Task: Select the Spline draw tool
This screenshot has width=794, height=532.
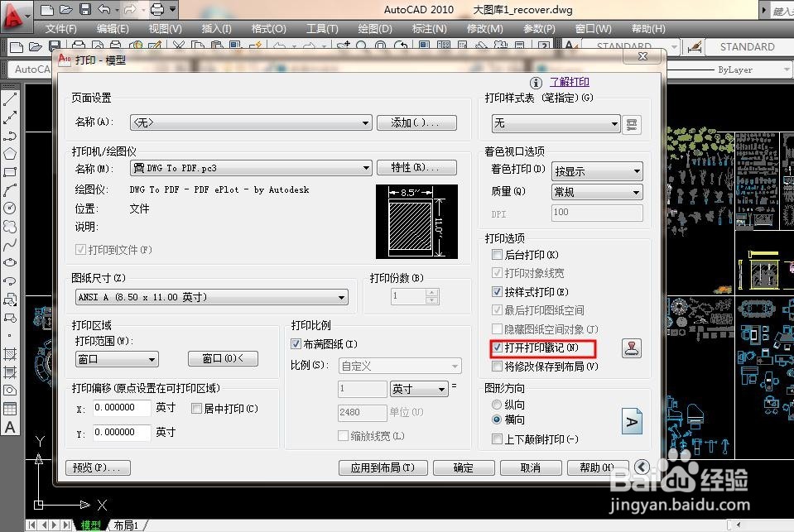Action: coord(10,244)
